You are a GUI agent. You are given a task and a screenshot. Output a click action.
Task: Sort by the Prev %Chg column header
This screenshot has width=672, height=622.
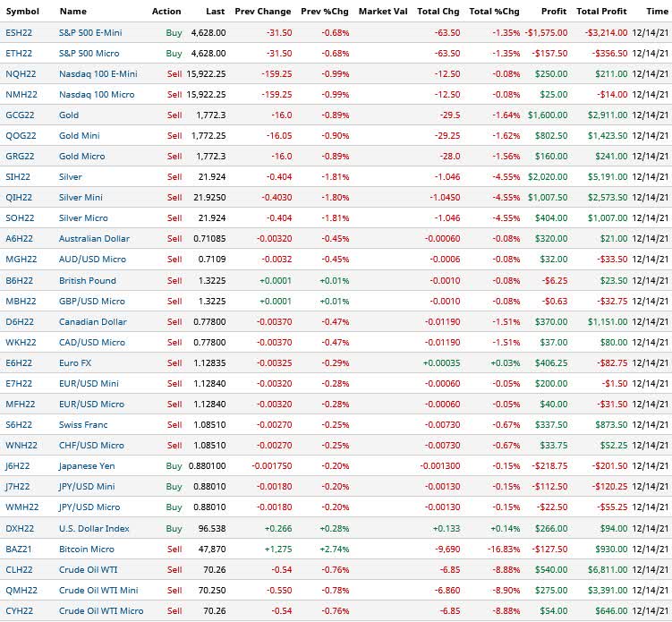click(x=325, y=11)
